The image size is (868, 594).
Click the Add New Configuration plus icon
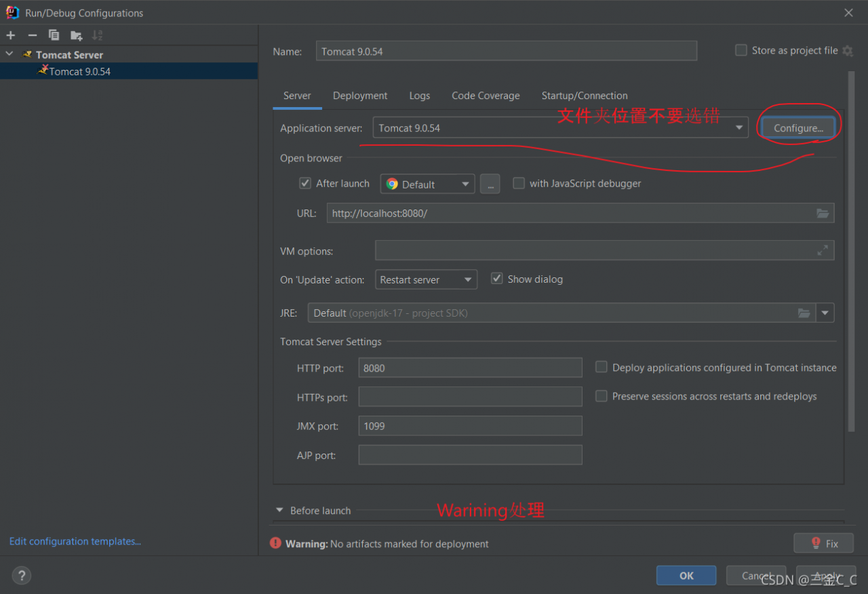11,35
